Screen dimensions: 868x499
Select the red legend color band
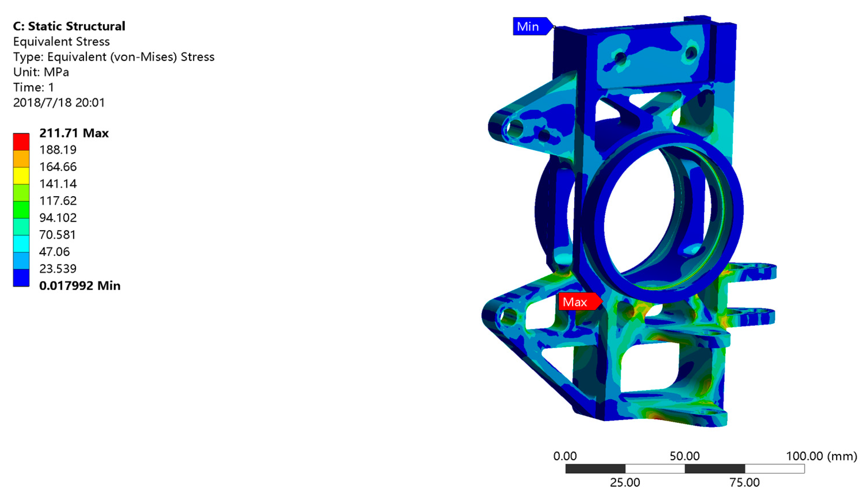(x=21, y=142)
